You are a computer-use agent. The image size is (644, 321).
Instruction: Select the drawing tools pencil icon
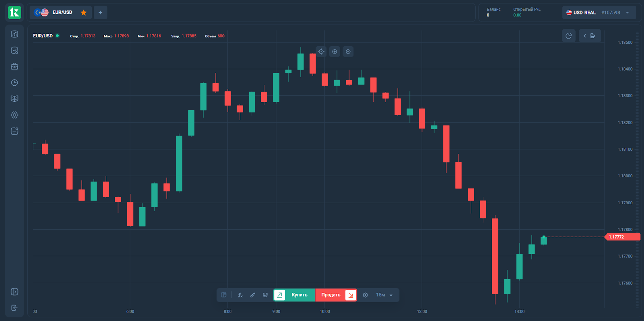[x=253, y=295]
